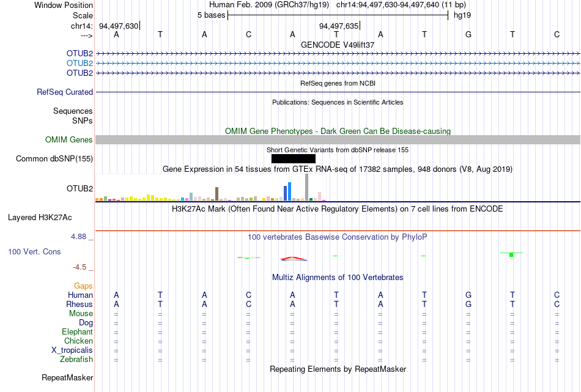581x392 pixels.
Task: Click the 4.88 PhyloP upper limit value
Action: coord(78,237)
